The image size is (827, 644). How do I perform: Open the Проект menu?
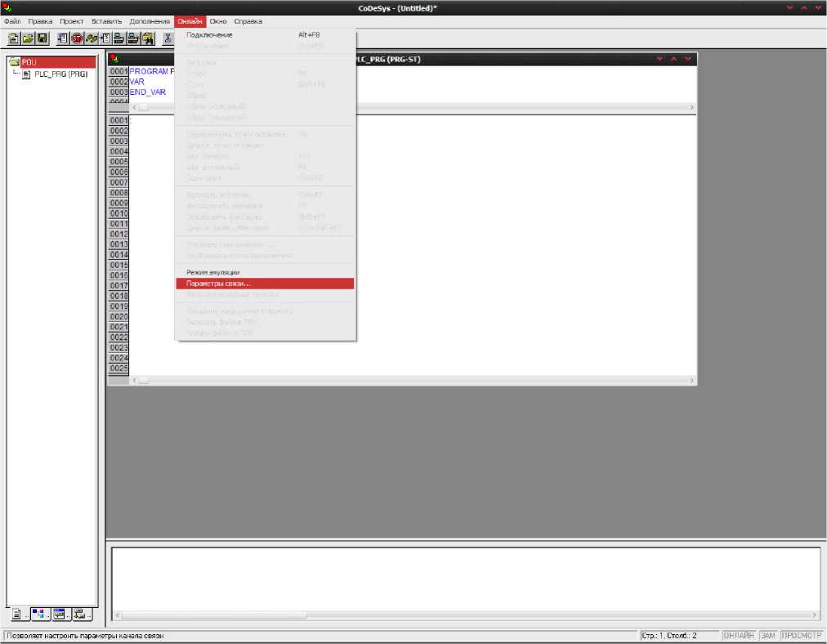coord(71,21)
